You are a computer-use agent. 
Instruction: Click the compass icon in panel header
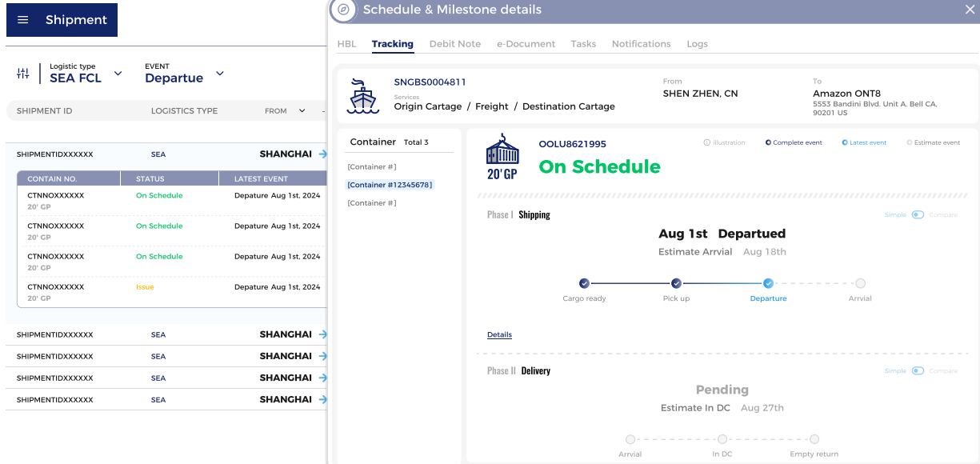point(343,10)
